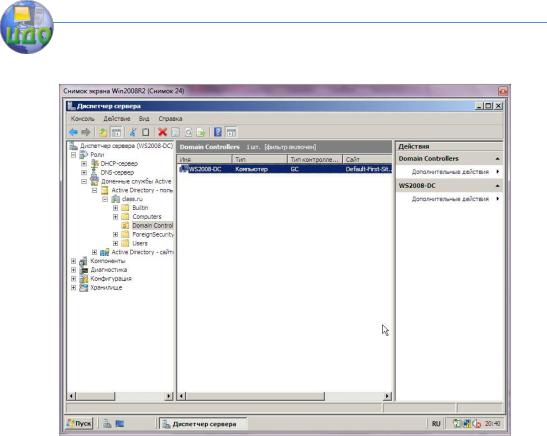Click the RU language indicator in taskbar

[x=436, y=423]
